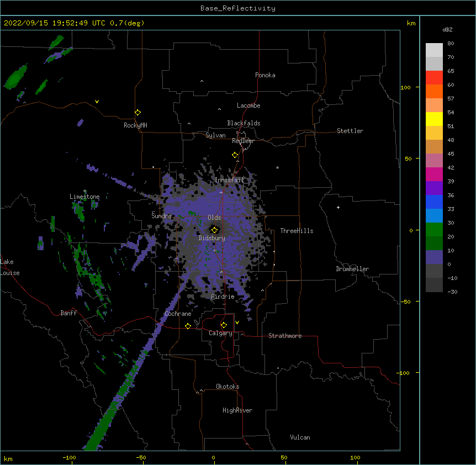The height and width of the screenshot is (465, 476).
Task: Click the yellow diamond marker above RockyMH label
Action: click(137, 112)
